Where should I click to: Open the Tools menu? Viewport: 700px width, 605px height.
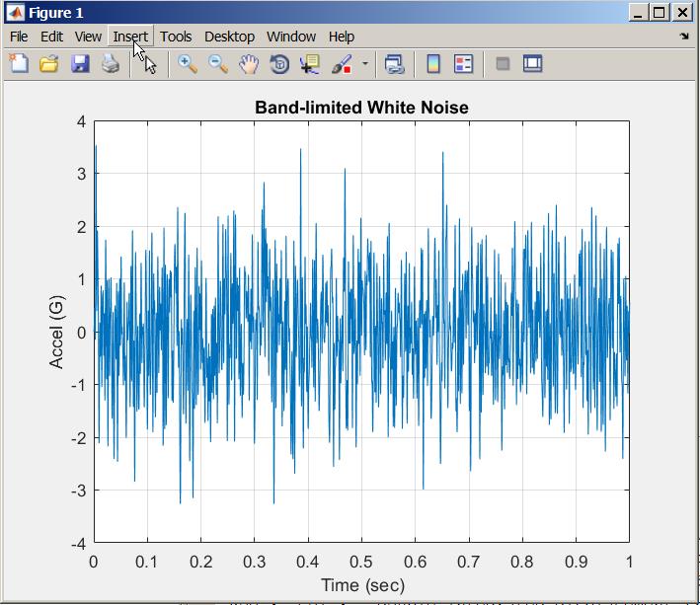pyautogui.click(x=176, y=37)
